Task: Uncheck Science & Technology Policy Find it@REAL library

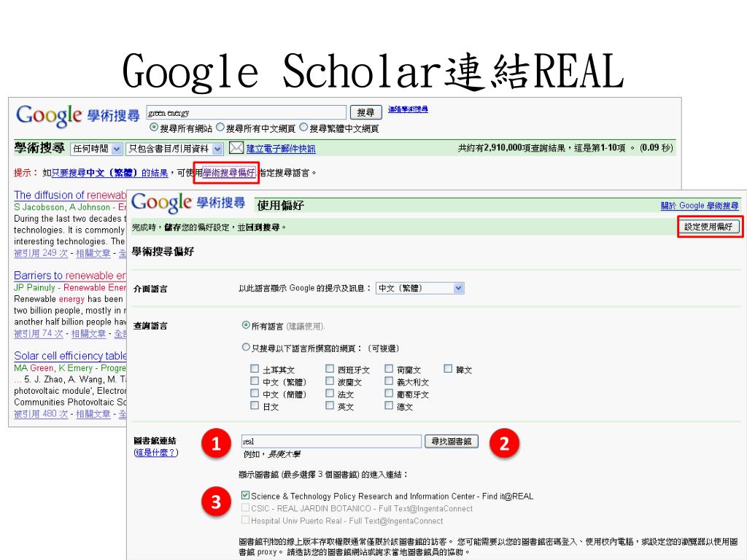Action: (x=245, y=495)
